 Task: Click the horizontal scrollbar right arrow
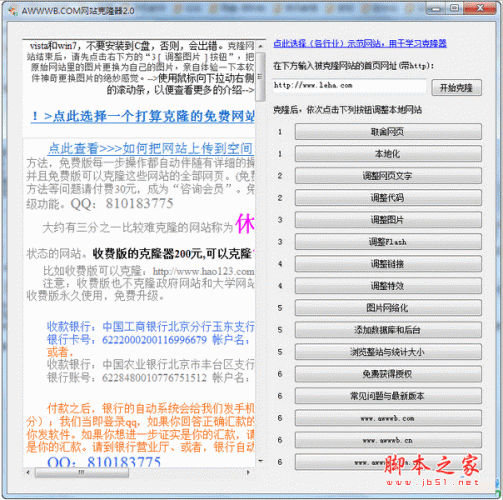pos(248,472)
